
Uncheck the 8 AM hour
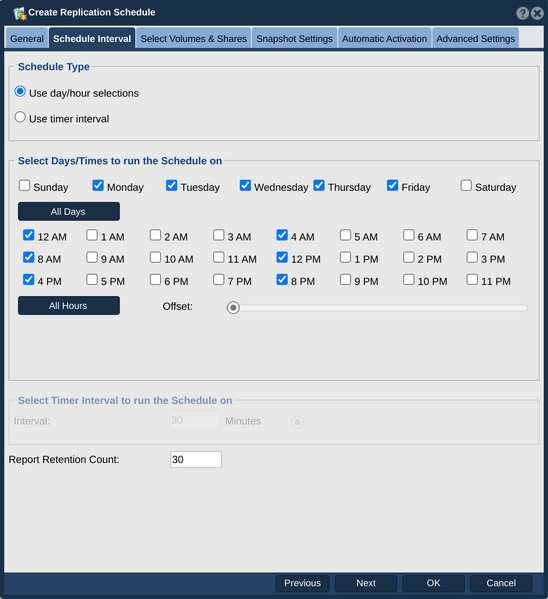[x=29, y=257]
